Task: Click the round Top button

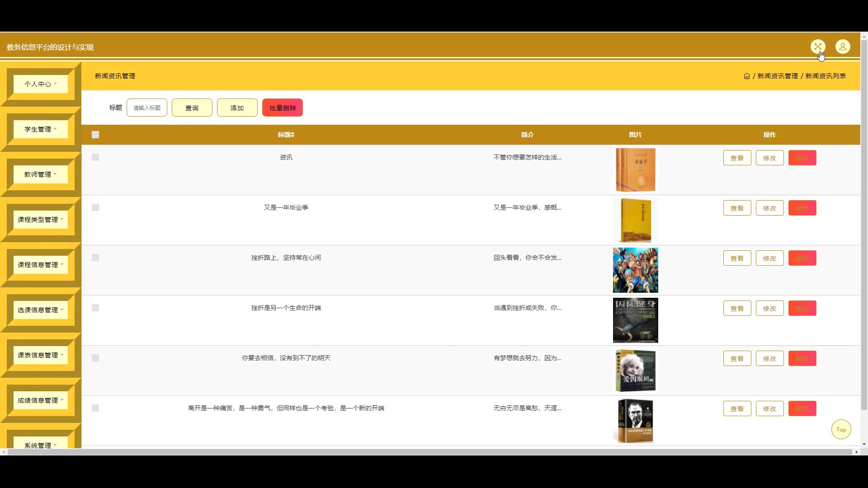Action: (x=841, y=430)
